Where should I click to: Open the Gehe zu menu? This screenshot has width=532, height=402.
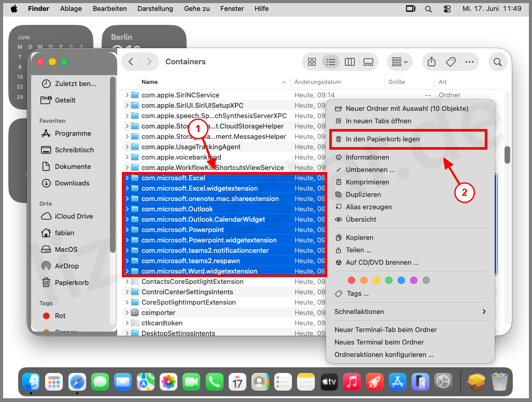[197, 9]
